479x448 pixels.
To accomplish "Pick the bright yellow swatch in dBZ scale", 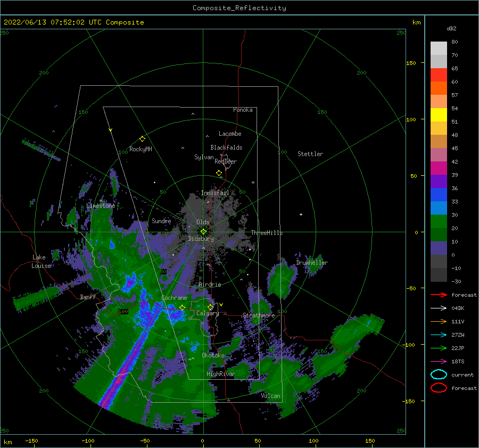I will point(439,115).
